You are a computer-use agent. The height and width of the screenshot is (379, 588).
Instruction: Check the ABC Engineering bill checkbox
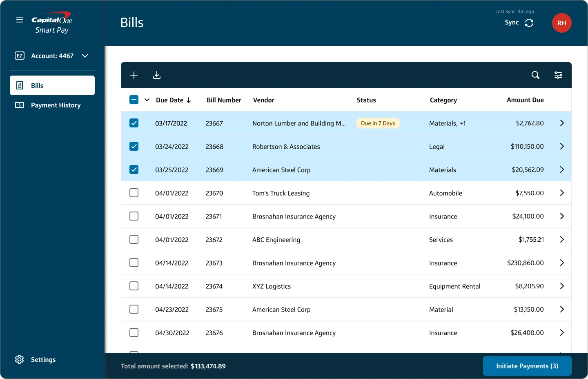click(134, 239)
